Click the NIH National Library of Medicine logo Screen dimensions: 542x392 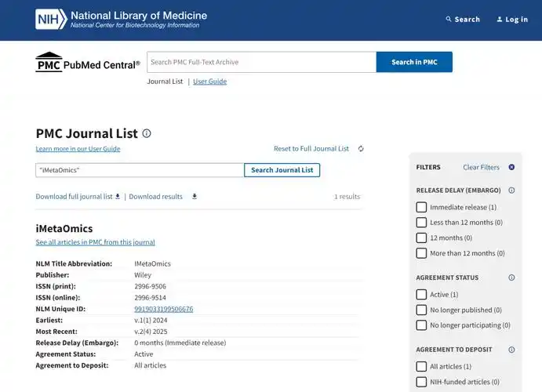121,20
